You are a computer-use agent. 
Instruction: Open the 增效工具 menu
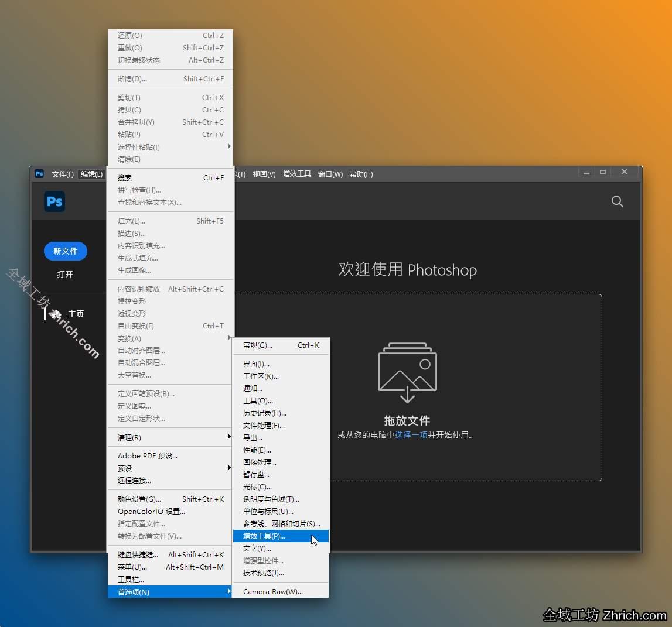tap(296, 174)
